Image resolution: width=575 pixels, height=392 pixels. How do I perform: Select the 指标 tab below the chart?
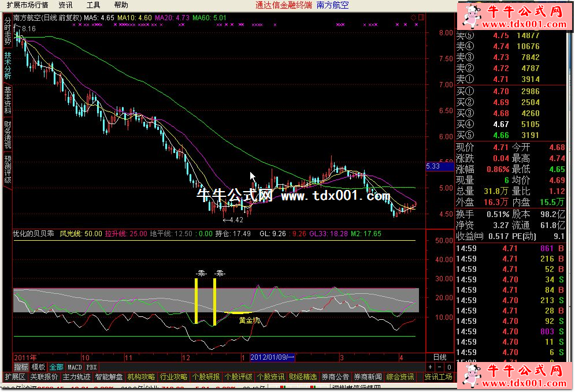click(x=21, y=367)
